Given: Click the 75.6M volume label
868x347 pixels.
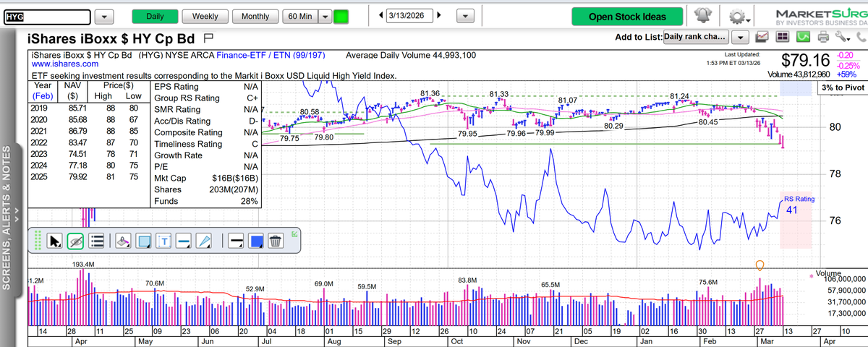Looking at the screenshot, I should (709, 281).
